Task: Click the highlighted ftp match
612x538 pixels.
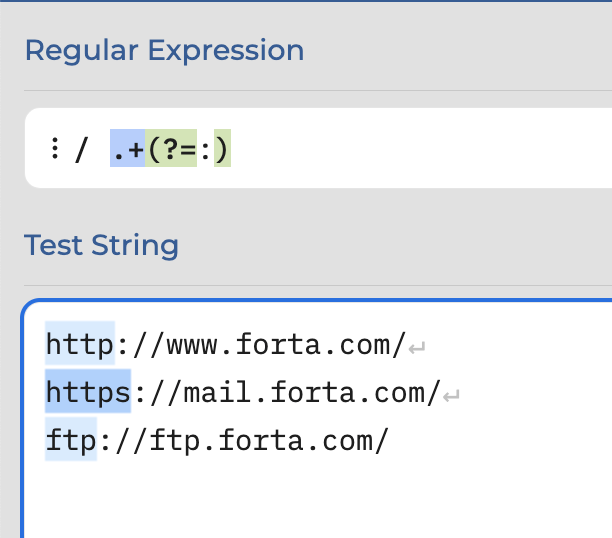Action: [71, 439]
